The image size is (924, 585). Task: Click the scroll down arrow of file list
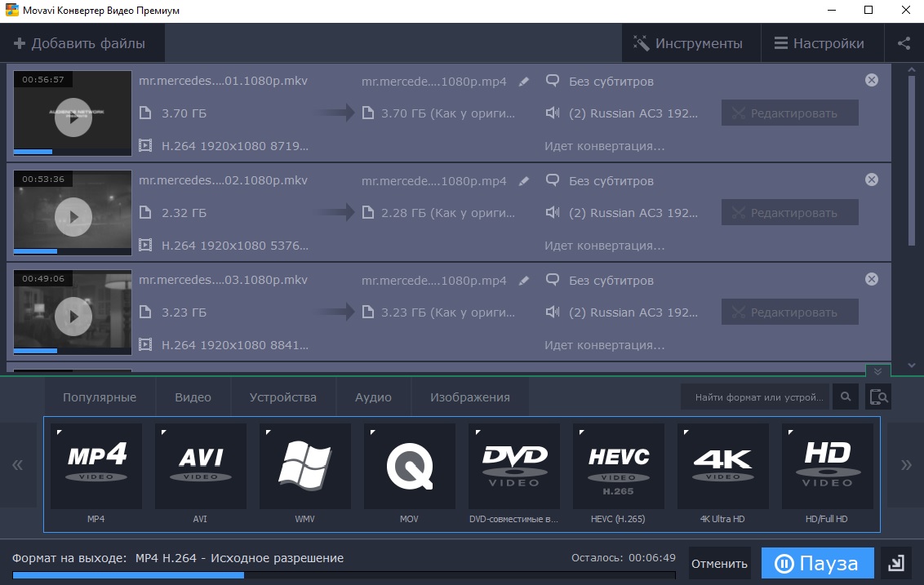tap(911, 366)
